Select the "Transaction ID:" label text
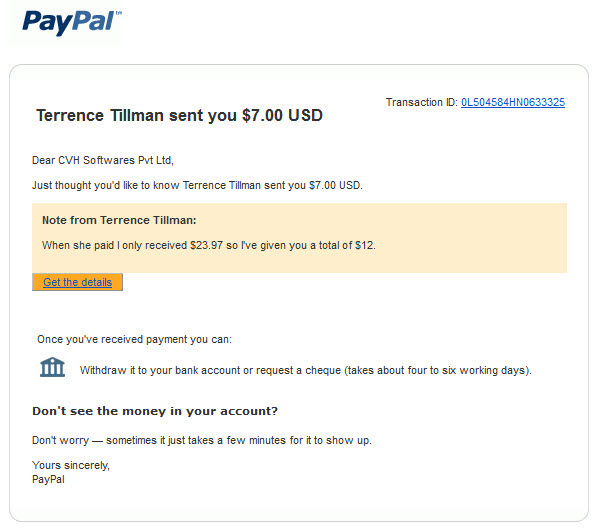The image size is (602, 530). click(422, 103)
